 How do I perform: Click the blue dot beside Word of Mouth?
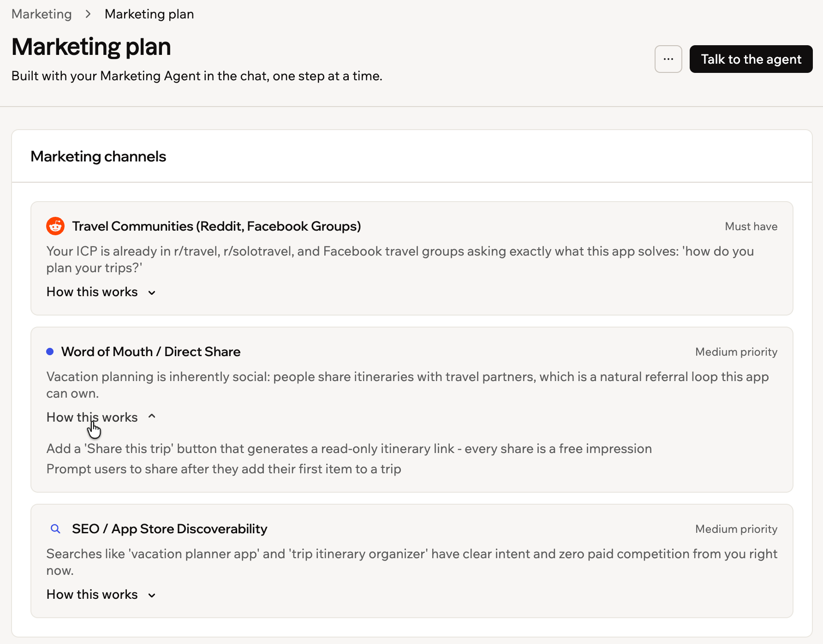coord(50,352)
